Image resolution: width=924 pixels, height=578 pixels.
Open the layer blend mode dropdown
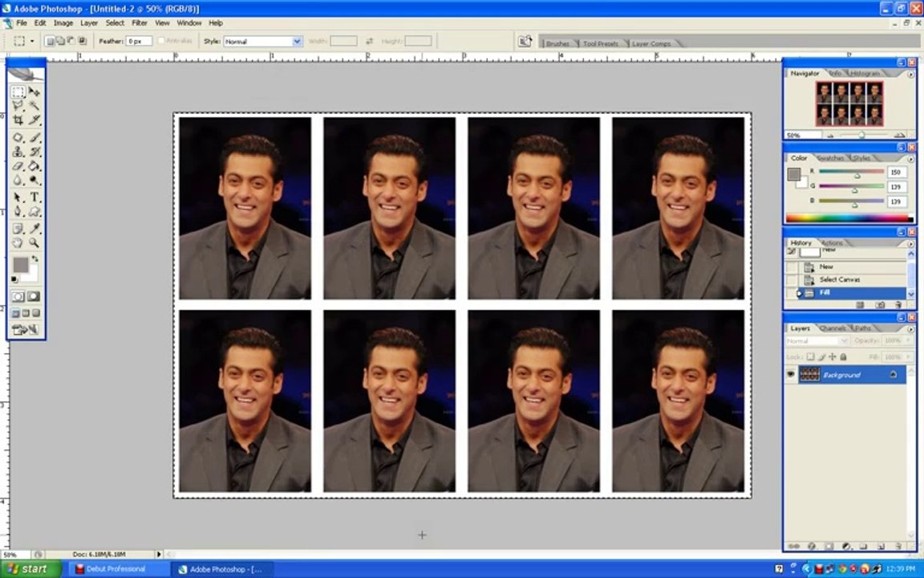(x=817, y=341)
